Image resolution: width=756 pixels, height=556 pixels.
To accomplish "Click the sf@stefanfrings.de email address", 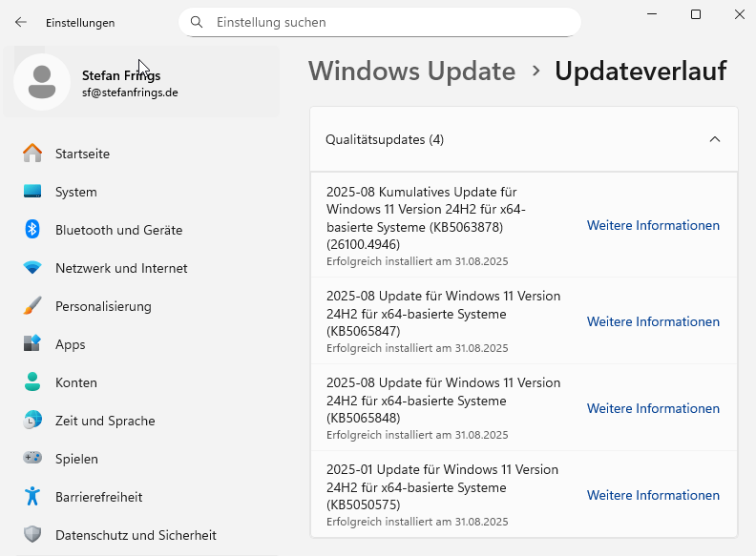I will [x=130, y=93].
